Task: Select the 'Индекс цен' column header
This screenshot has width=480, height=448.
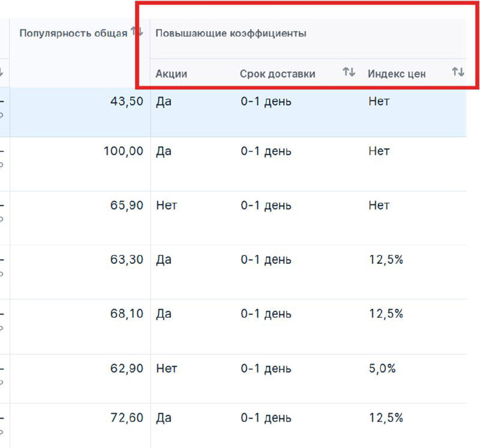Action: tap(397, 73)
